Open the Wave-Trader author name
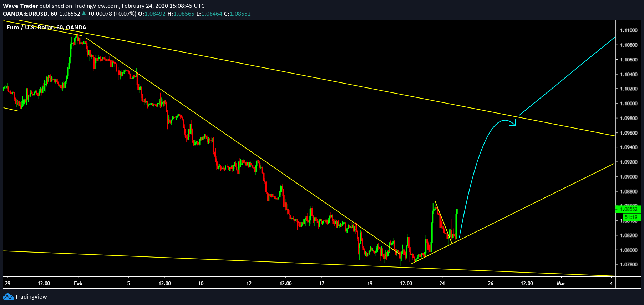Viewport: 644px width, 305px height. [20, 6]
